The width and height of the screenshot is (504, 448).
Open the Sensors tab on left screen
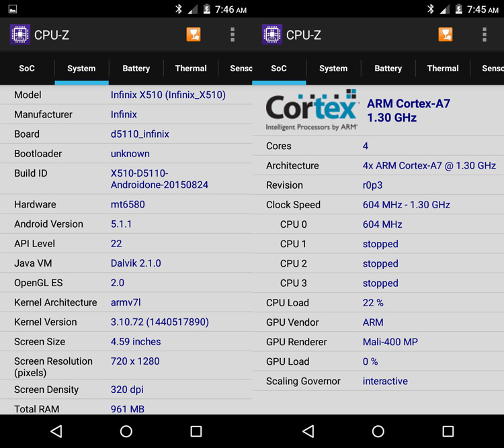(x=236, y=68)
